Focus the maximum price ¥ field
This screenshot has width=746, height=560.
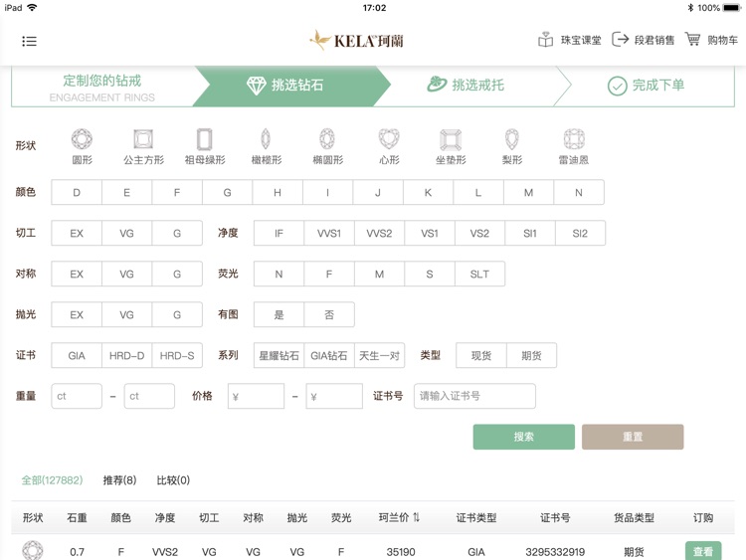pyautogui.click(x=334, y=396)
